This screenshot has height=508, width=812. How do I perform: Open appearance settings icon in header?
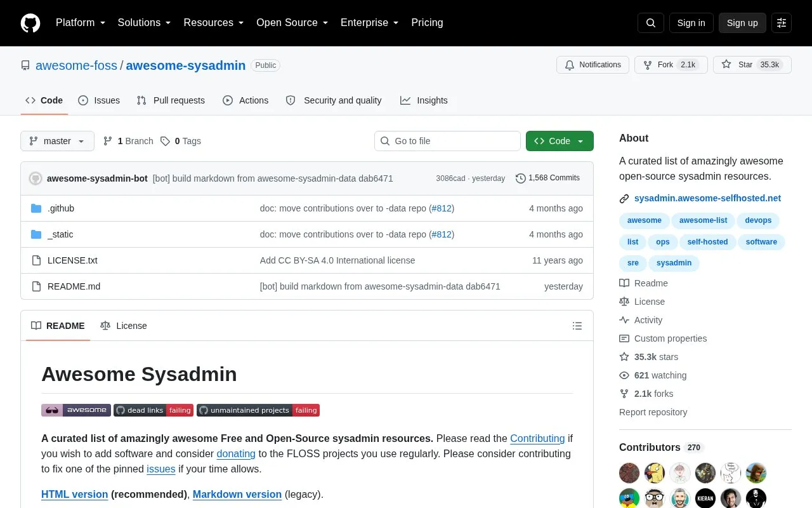point(782,23)
